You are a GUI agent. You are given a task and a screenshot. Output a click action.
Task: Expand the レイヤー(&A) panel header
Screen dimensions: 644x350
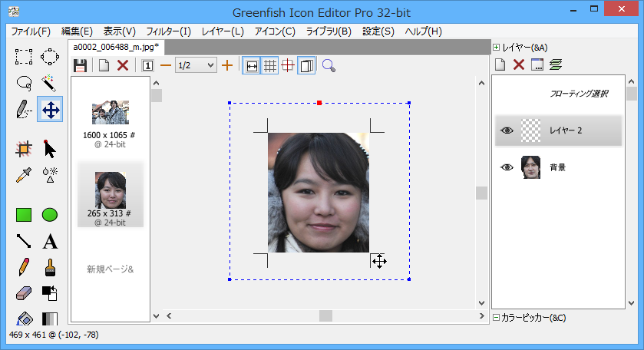click(497, 47)
